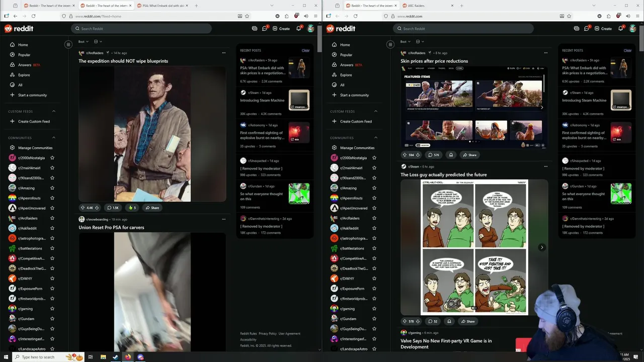Viewport: 644px width, 362px height.
Task: Favorite r/battlestations star in ARC Raiders-tab window
Action: [374, 248]
